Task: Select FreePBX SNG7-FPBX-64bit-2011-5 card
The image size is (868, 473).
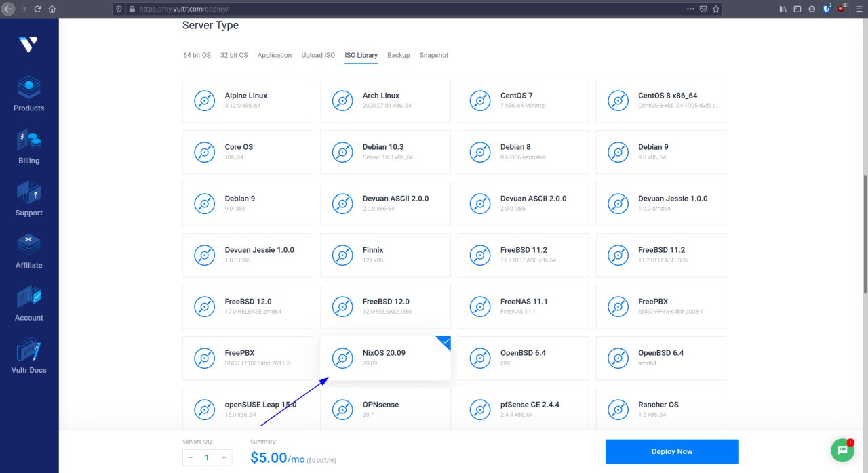Action: click(248, 358)
